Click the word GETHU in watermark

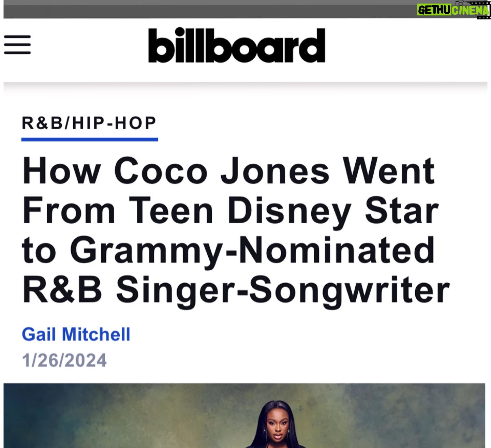(434, 10)
